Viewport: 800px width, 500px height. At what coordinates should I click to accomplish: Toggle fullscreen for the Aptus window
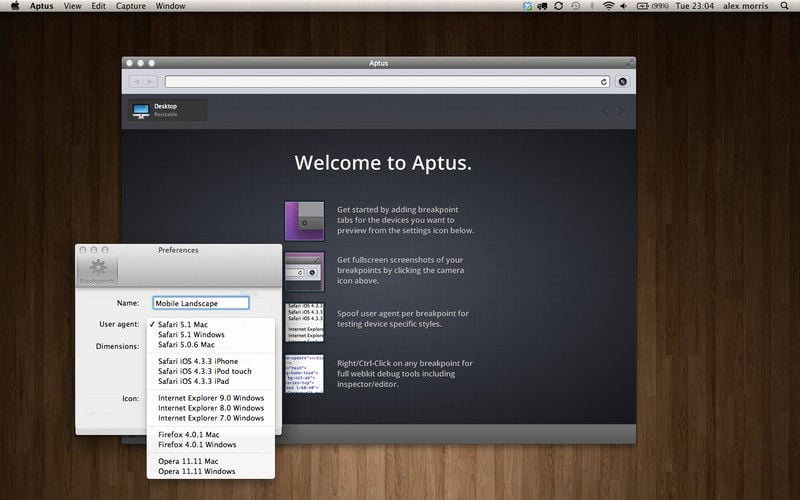click(x=630, y=63)
